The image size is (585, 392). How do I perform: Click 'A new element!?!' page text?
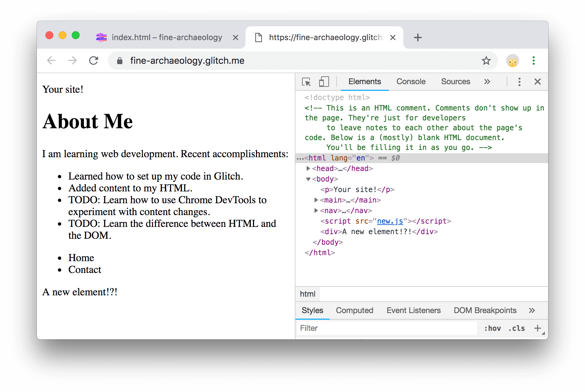click(x=80, y=292)
